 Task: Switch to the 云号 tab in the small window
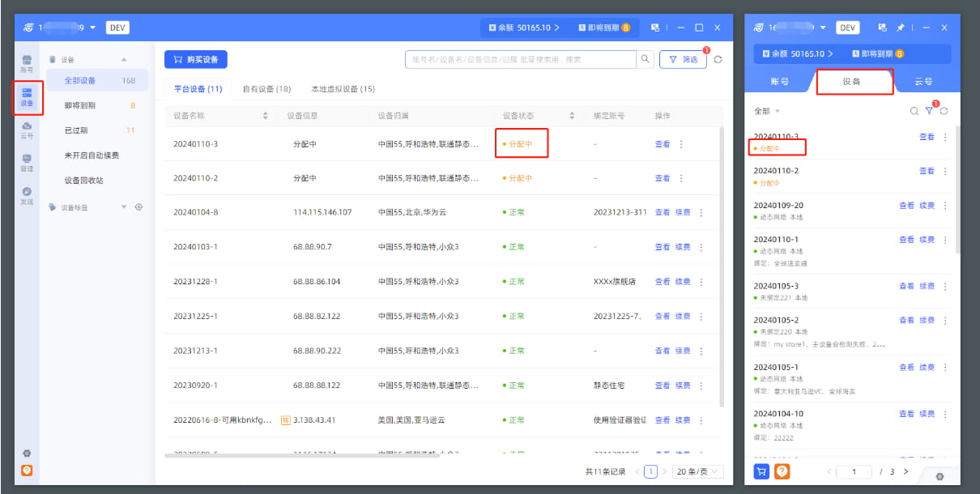click(x=923, y=82)
